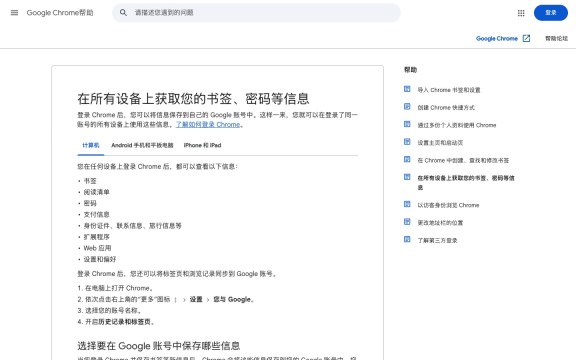Click the 设置和偏好 list item

point(100,259)
